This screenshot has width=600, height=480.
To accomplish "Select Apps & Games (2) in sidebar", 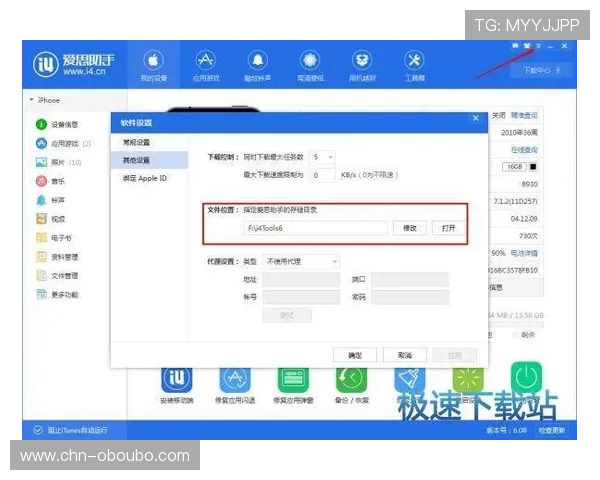I will click(x=63, y=144).
